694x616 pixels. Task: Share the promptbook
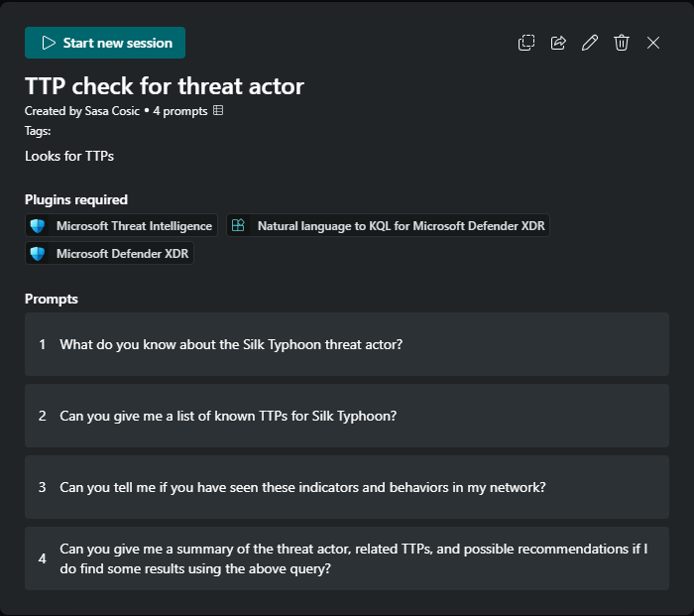(x=558, y=43)
